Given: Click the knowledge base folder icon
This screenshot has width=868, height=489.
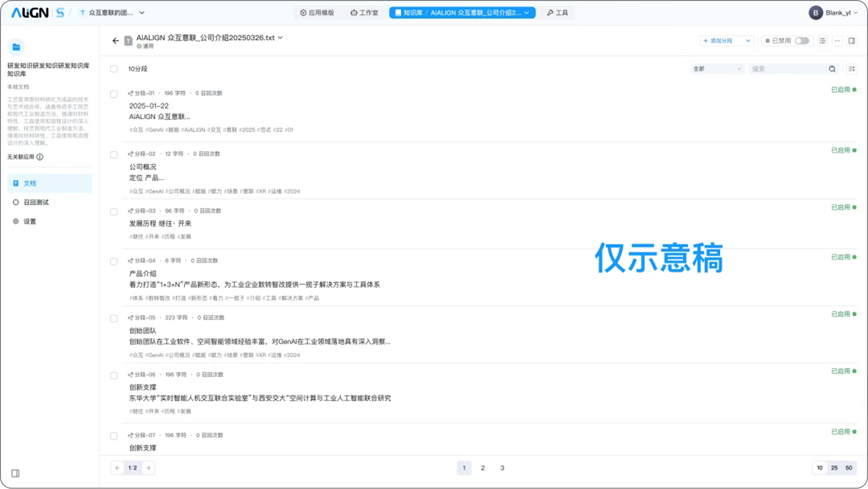Looking at the screenshot, I should 16,47.
